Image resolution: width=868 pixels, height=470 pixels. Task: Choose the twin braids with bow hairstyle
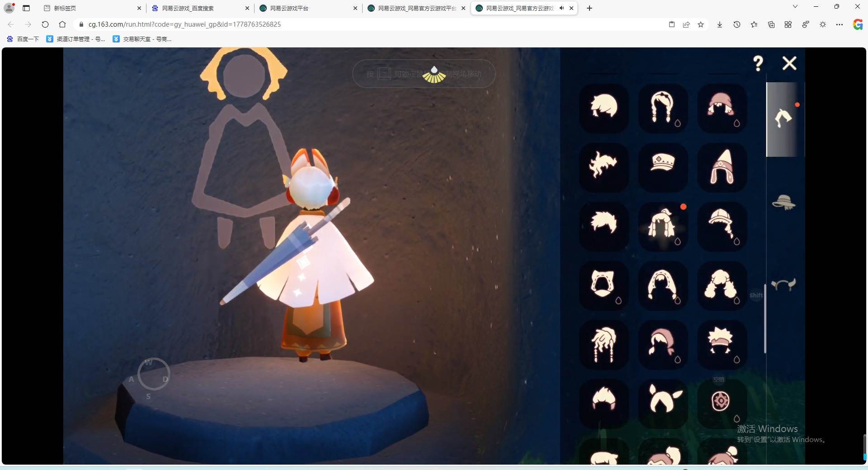663,108
